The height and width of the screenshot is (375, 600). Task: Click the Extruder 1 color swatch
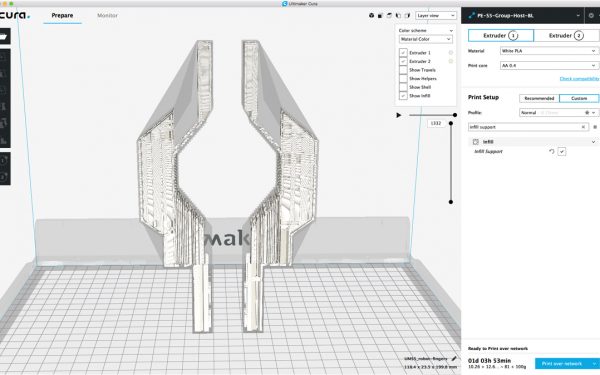[451, 52]
